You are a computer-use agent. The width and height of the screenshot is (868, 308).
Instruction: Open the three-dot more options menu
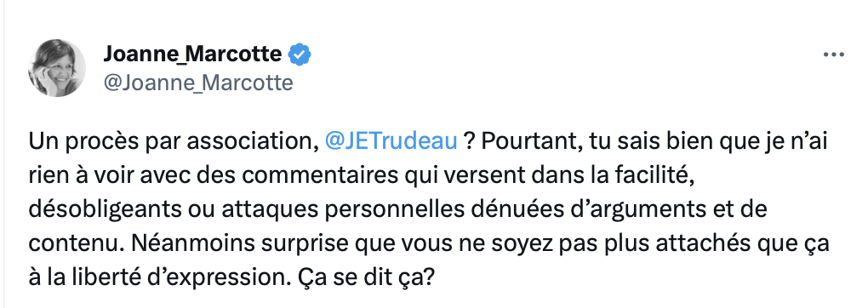pos(833,54)
